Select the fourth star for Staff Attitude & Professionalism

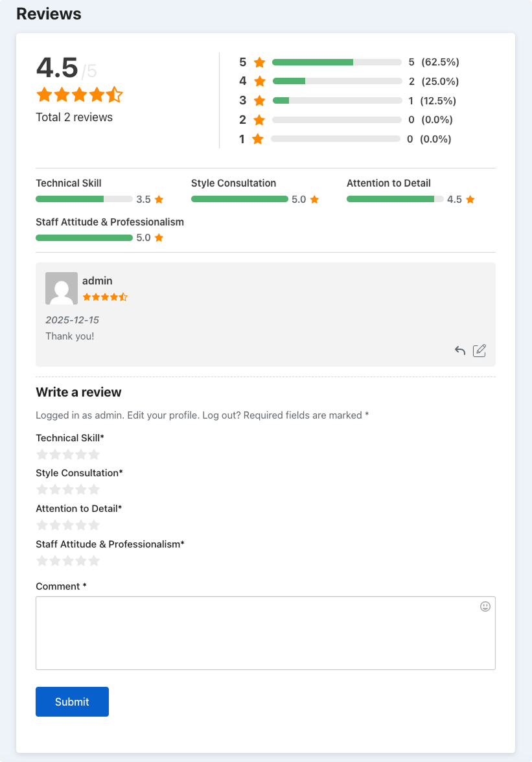pos(81,560)
